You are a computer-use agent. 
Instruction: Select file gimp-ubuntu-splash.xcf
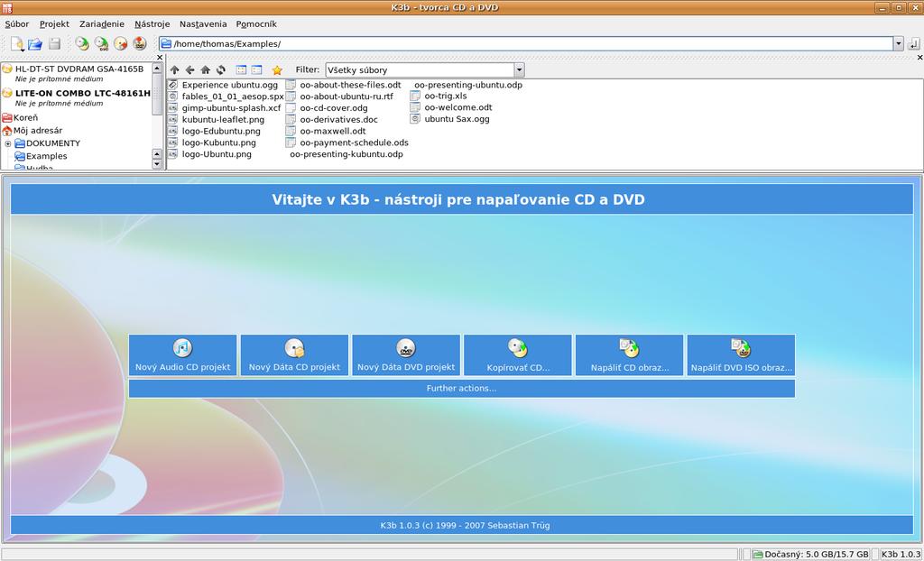(x=232, y=108)
